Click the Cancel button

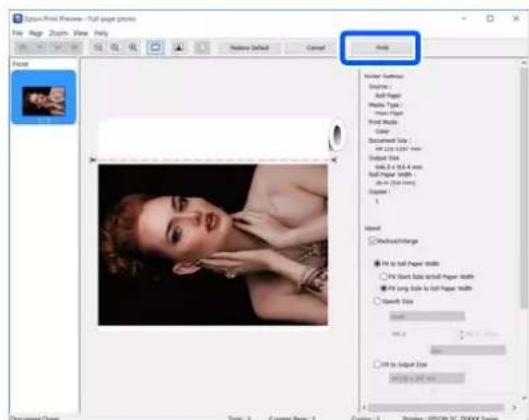315,48
